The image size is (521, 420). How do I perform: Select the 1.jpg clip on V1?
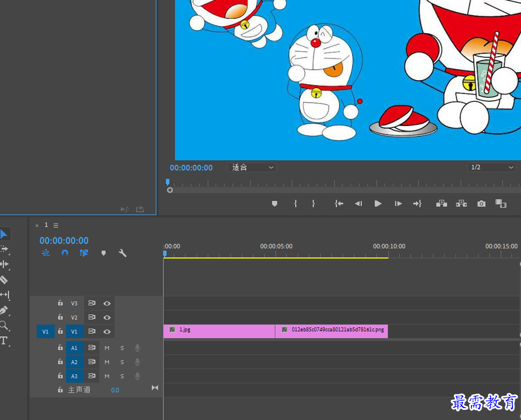point(219,331)
